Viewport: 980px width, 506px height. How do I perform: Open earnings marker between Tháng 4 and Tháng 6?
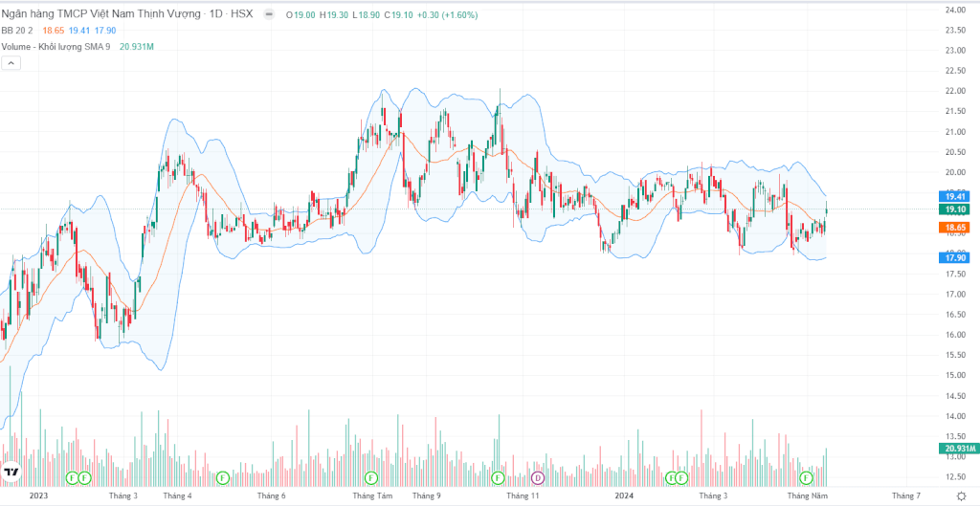222,478
